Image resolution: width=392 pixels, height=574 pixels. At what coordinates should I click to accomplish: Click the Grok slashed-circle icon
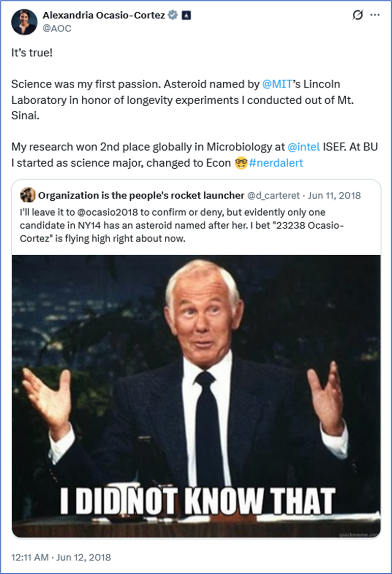357,16
